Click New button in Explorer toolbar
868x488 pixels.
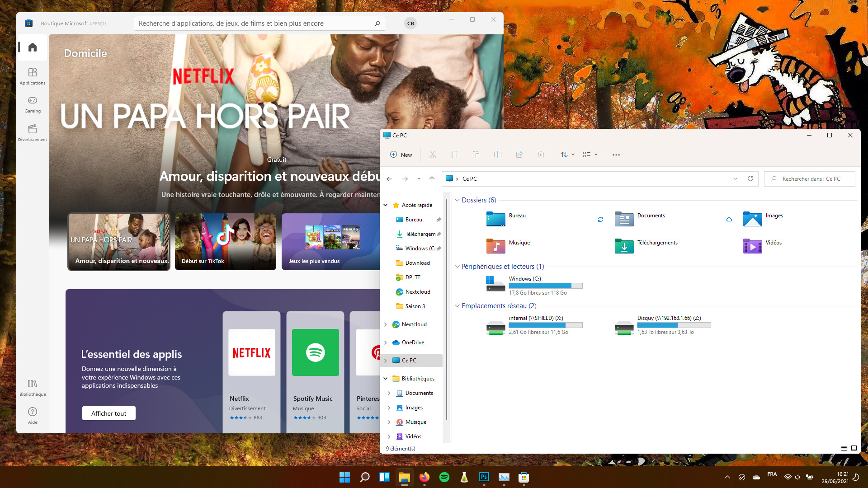pyautogui.click(x=401, y=155)
